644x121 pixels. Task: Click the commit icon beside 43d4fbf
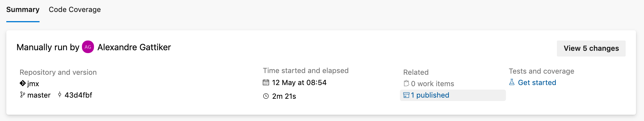coord(60,94)
